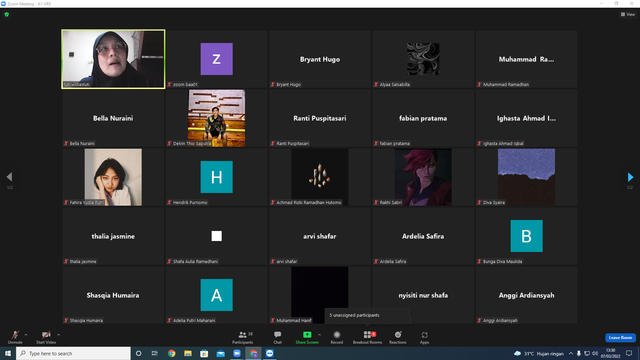
Task: Click the green encryption shield icon
Action: click(7, 14)
